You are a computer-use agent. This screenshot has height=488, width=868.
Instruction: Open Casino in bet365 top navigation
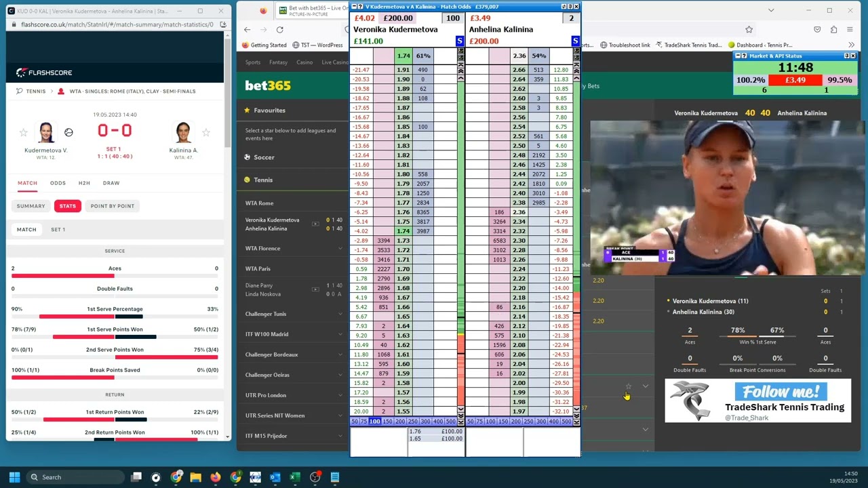coord(304,62)
